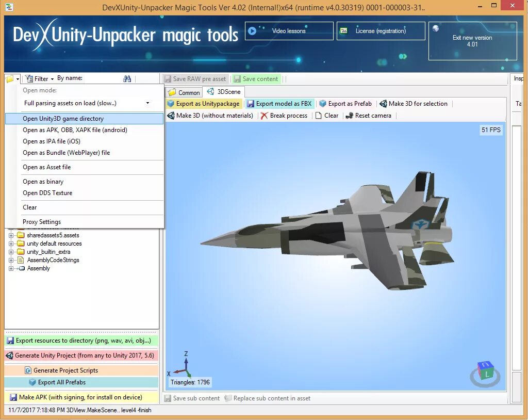Open Video lessons button
528x420 pixels.
pos(289,31)
